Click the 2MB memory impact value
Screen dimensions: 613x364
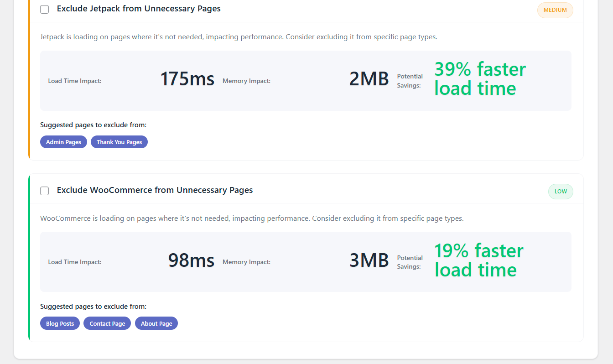point(369,78)
